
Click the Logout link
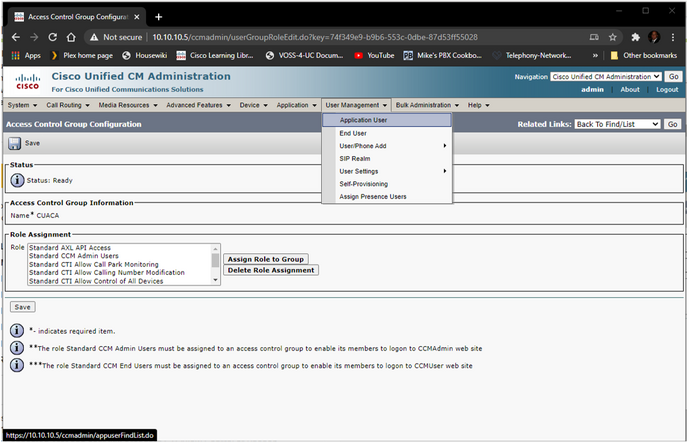[667, 90]
